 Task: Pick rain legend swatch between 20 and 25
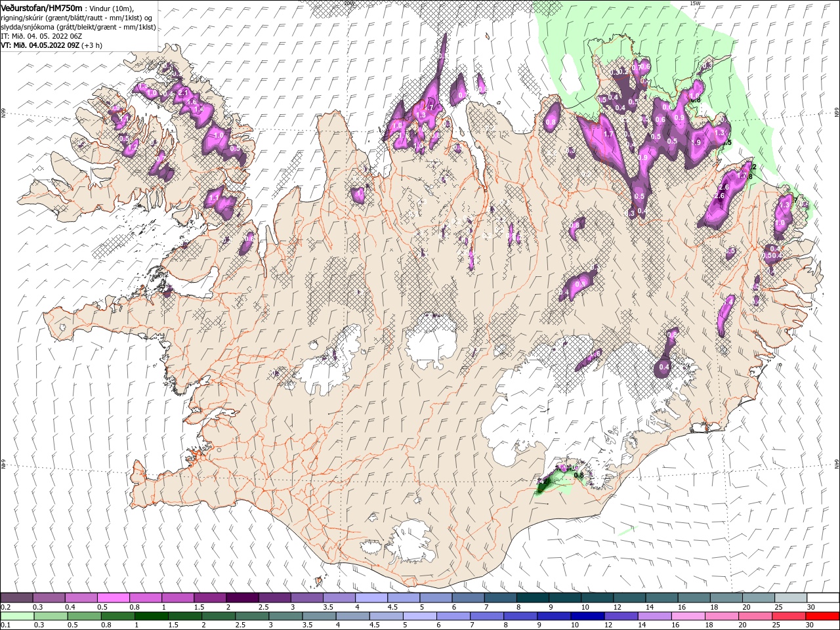coord(756,616)
